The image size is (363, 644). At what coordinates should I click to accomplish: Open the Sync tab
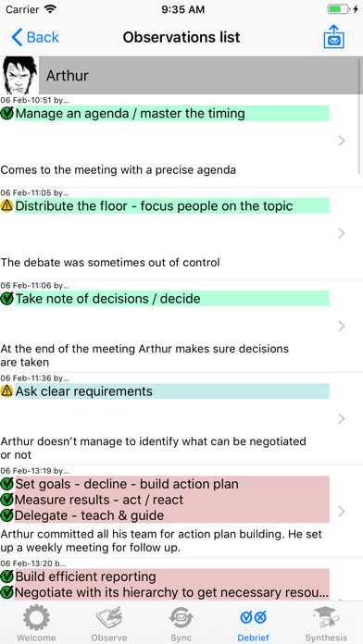(181, 623)
